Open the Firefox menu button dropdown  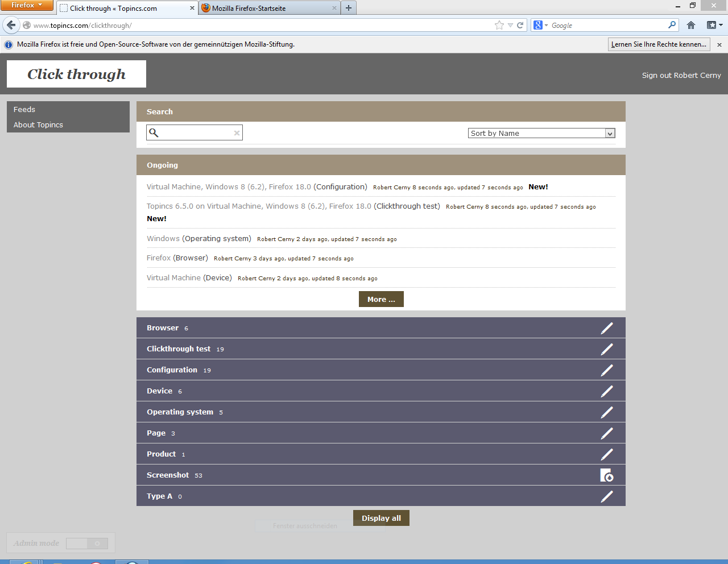coord(27,5)
